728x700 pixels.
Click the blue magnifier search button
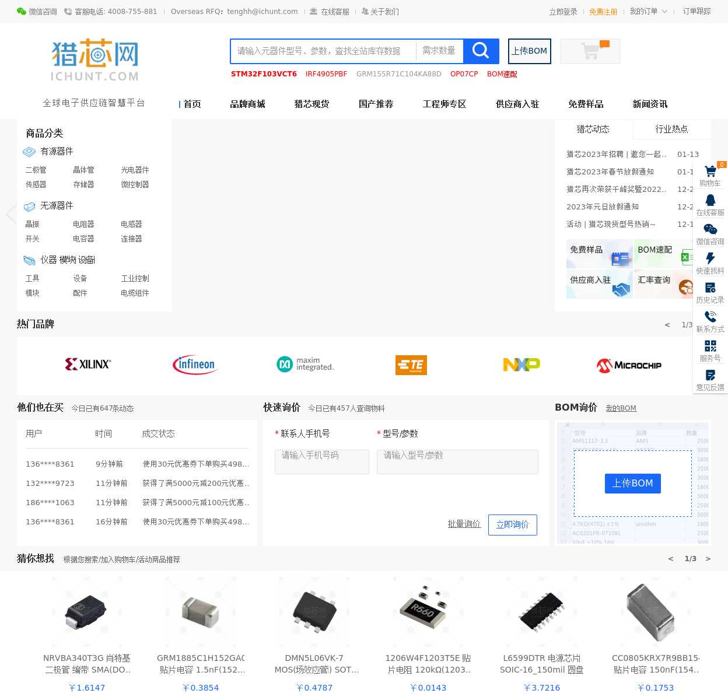click(x=481, y=51)
